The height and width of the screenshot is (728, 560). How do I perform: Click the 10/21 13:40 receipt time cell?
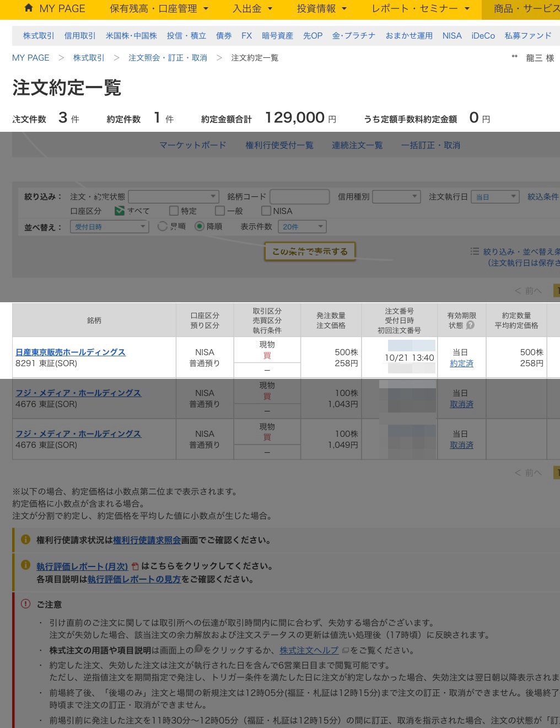point(410,358)
